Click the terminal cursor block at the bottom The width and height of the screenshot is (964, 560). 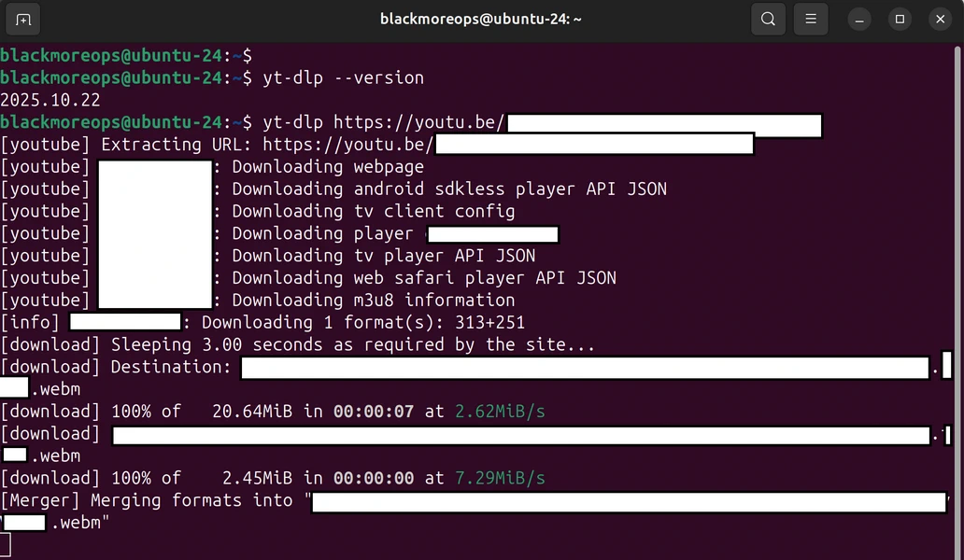tap(6, 545)
